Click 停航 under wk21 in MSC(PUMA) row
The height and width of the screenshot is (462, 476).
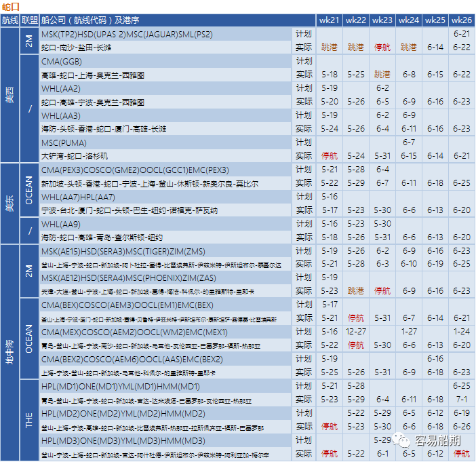click(x=330, y=156)
